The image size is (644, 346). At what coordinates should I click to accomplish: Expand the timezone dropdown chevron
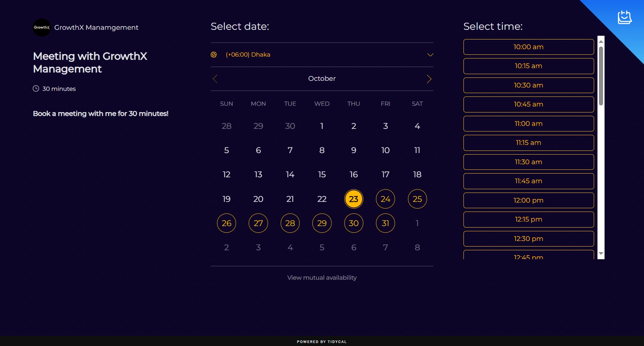pyautogui.click(x=430, y=55)
